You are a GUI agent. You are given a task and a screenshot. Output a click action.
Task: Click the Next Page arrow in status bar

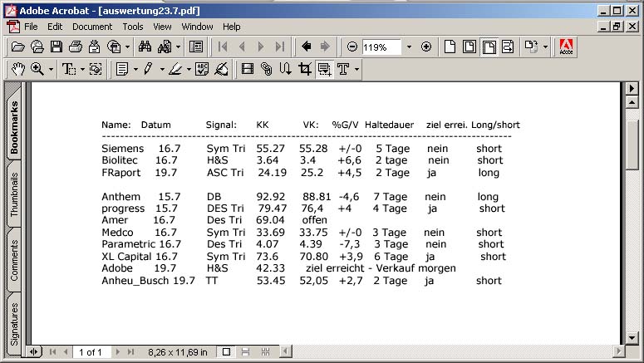(118, 352)
